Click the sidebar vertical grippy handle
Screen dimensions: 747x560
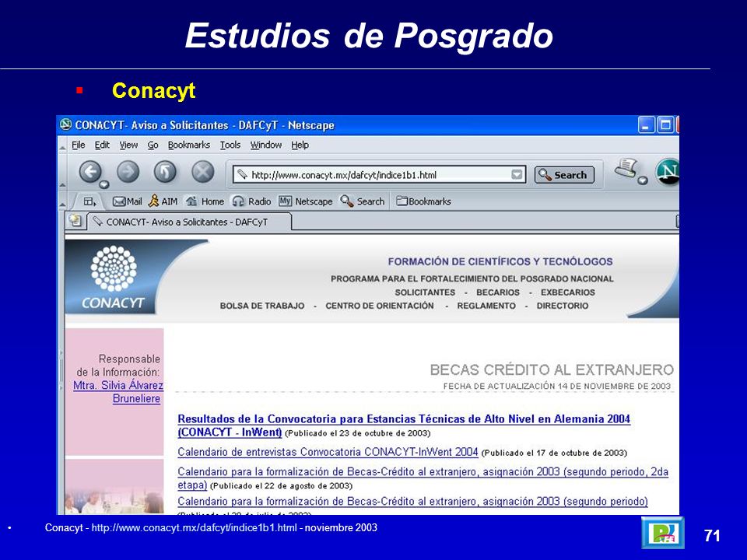(x=61, y=369)
